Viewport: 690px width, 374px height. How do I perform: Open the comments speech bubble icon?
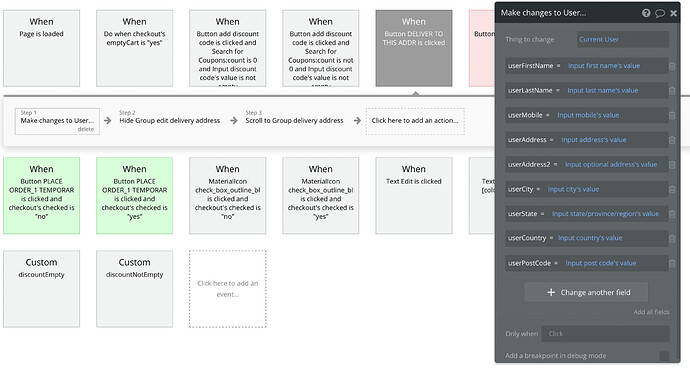tap(660, 13)
